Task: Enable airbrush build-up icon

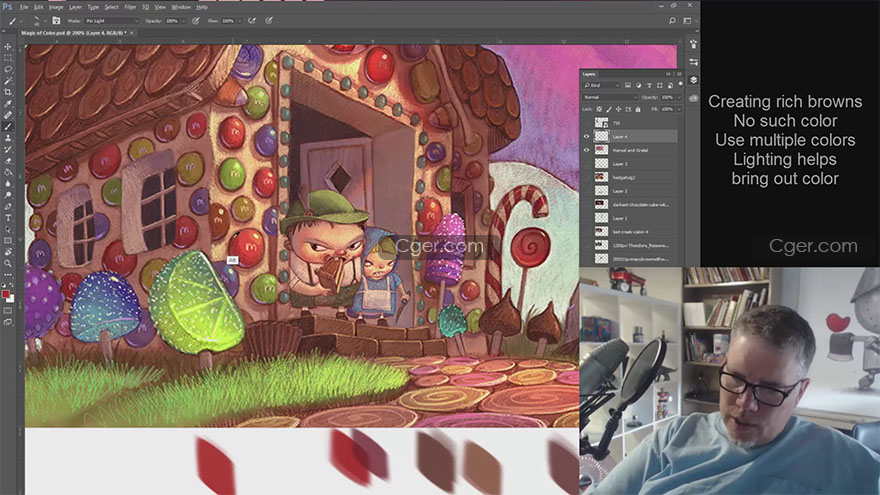Action: pos(252,21)
